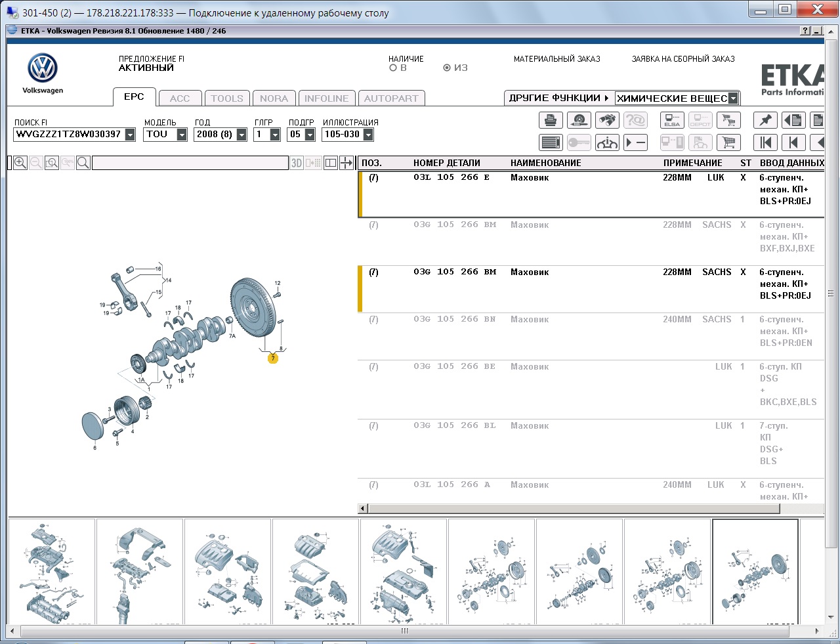Open the single shopping cart icon
Screen dimensions: 840x644
pos(728,142)
